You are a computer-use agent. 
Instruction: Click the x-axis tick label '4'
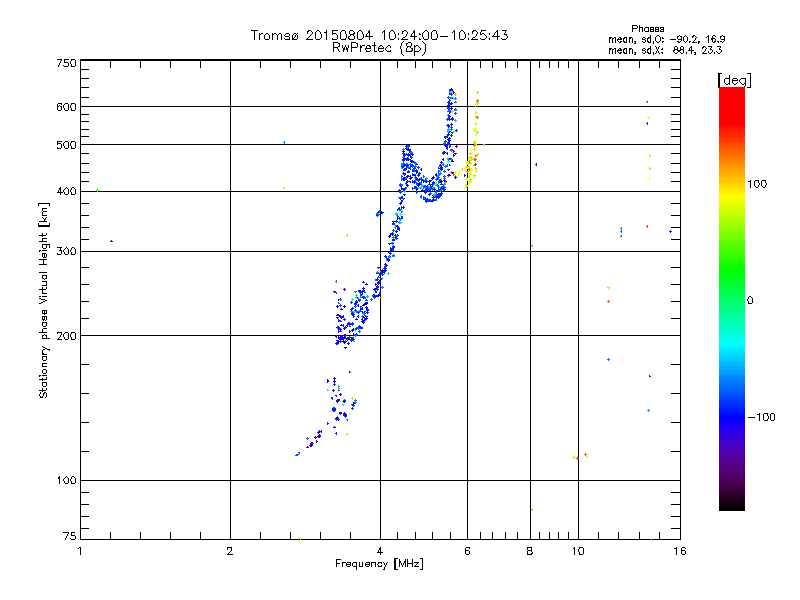(380, 551)
